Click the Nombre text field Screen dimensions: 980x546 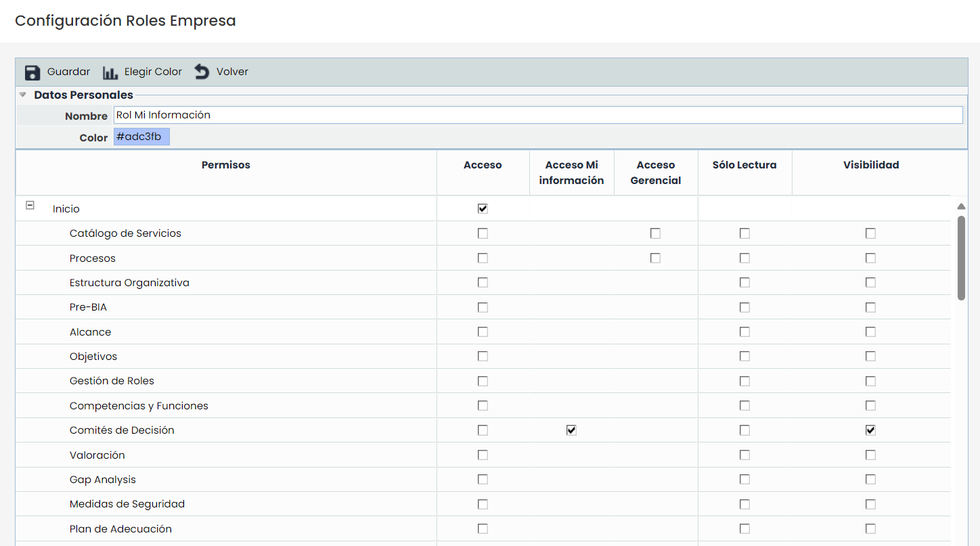click(x=537, y=115)
